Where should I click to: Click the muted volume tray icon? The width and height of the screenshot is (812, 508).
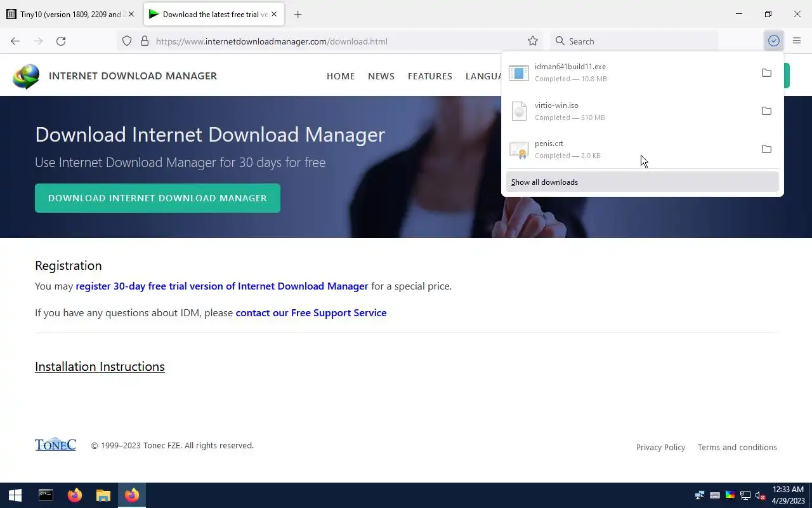pos(761,495)
